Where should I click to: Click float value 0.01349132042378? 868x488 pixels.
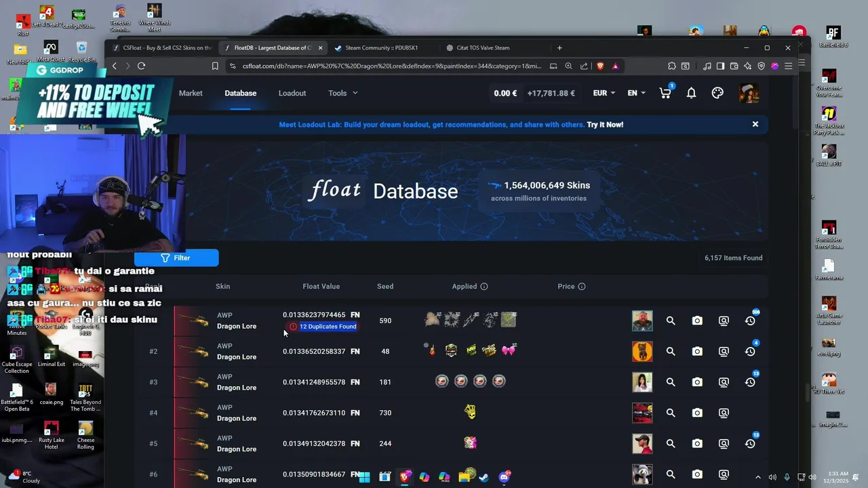314,443
